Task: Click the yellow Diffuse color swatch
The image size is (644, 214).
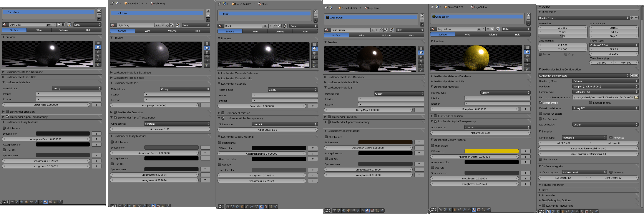Action: click(491, 151)
